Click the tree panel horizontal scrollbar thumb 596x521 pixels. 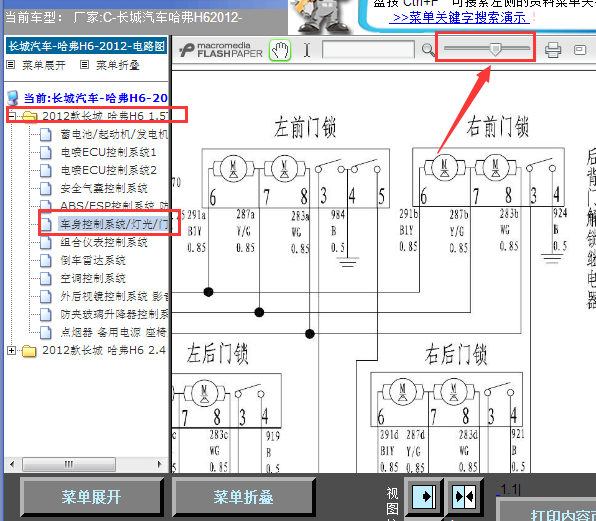69,464
